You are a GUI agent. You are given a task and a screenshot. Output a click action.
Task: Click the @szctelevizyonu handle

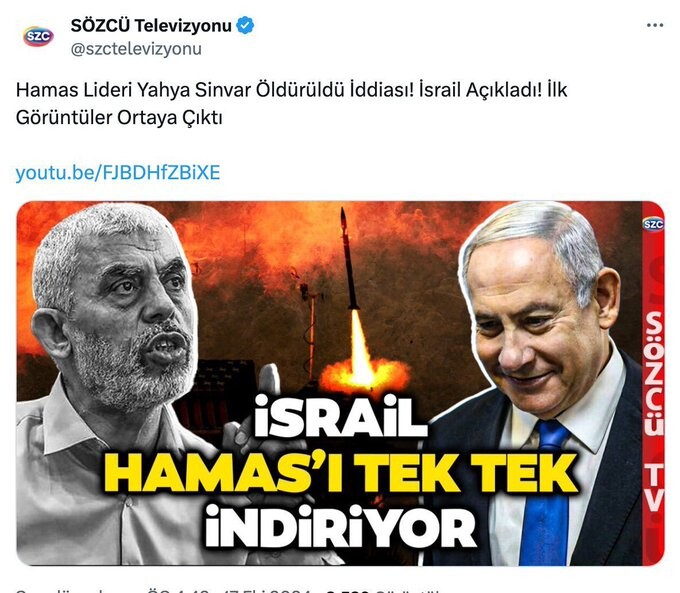click(136, 49)
